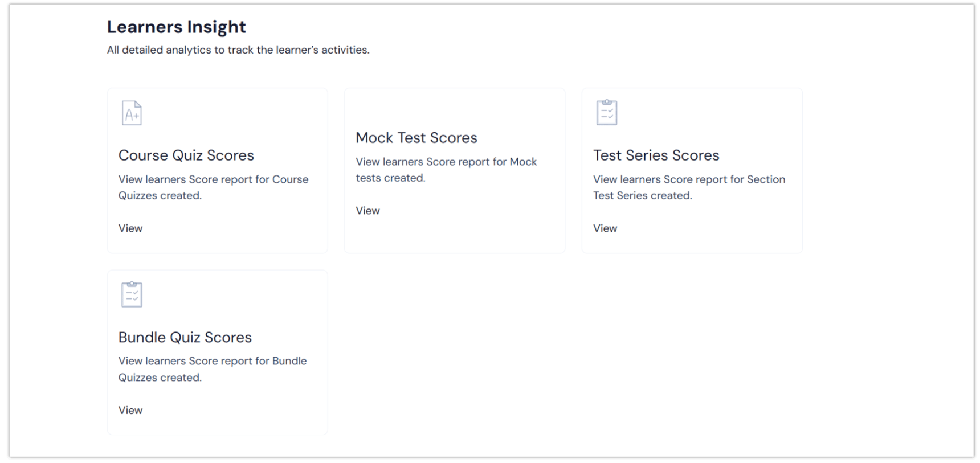Click the Bundle Quizzes score report description
Viewport: 980px width, 463px height.
click(213, 369)
